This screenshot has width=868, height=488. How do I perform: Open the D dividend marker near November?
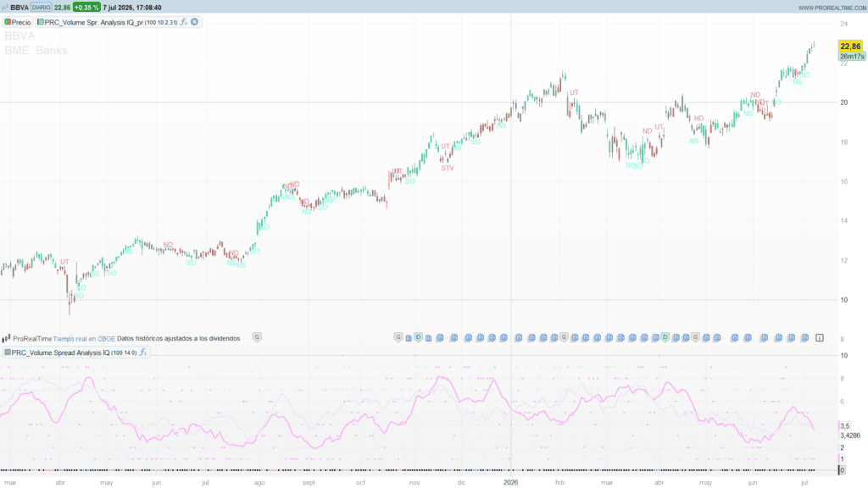tap(419, 337)
